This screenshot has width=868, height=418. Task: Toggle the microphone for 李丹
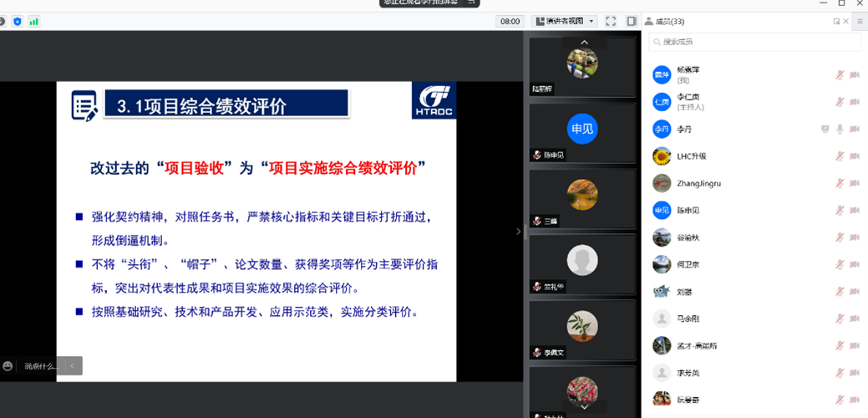click(x=840, y=130)
